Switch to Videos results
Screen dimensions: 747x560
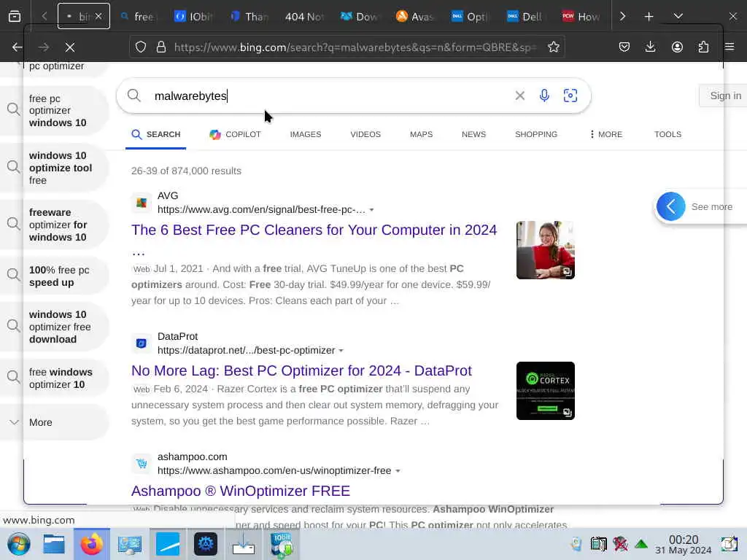pyautogui.click(x=365, y=134)
